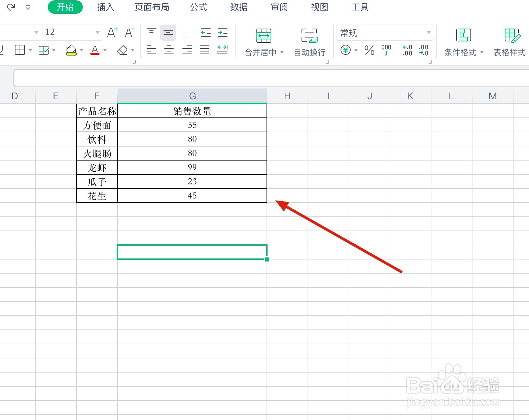
Task: Decrease indent icon
Action: point(206,33)
